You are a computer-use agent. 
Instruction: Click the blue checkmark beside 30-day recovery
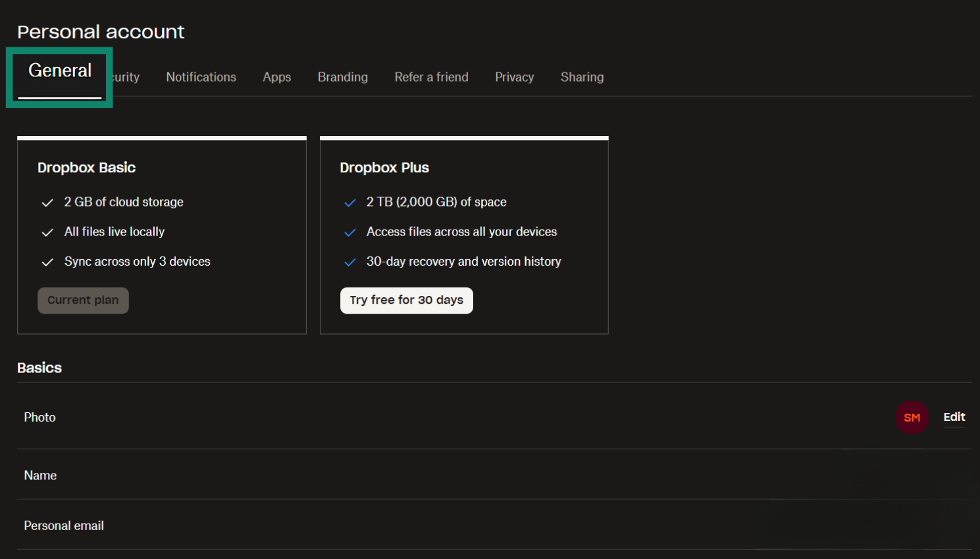pos(349,262)
